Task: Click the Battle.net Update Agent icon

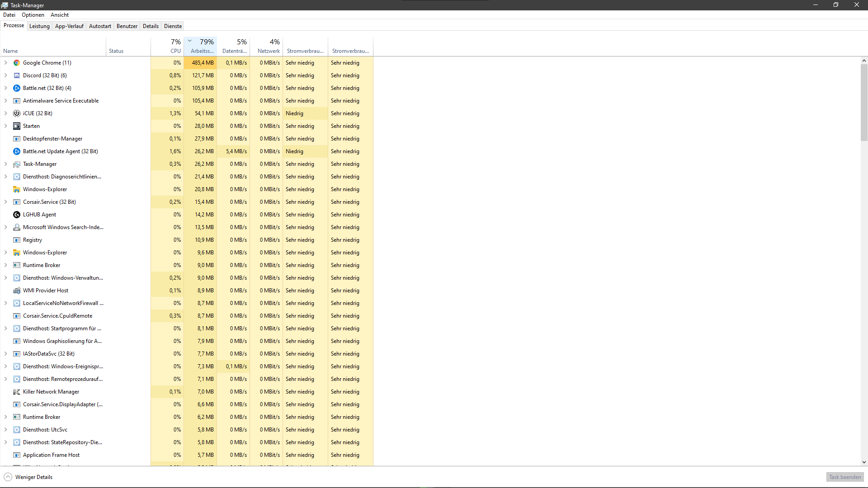Action: point(17,151)
